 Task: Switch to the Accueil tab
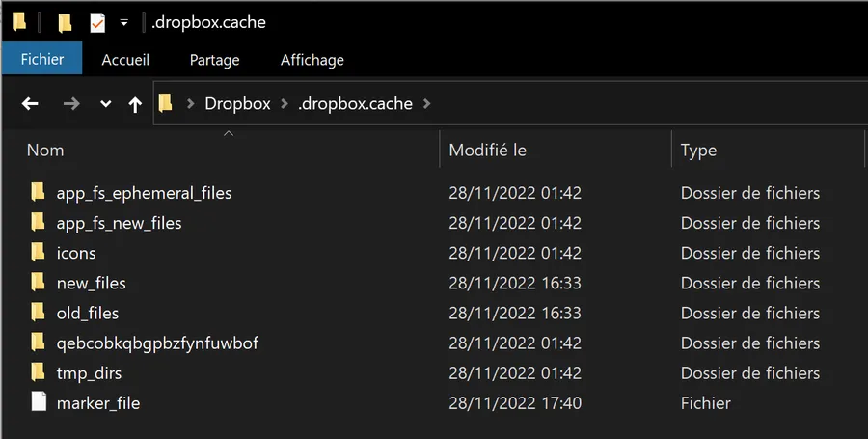point(125,60)
